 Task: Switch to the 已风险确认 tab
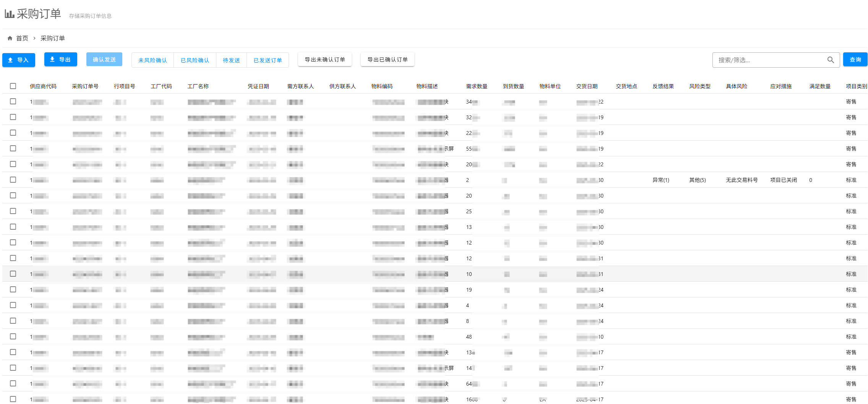(195, 60)
